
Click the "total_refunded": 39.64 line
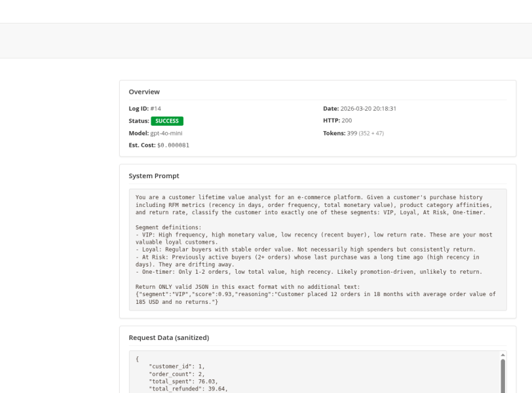pos(188,389)
